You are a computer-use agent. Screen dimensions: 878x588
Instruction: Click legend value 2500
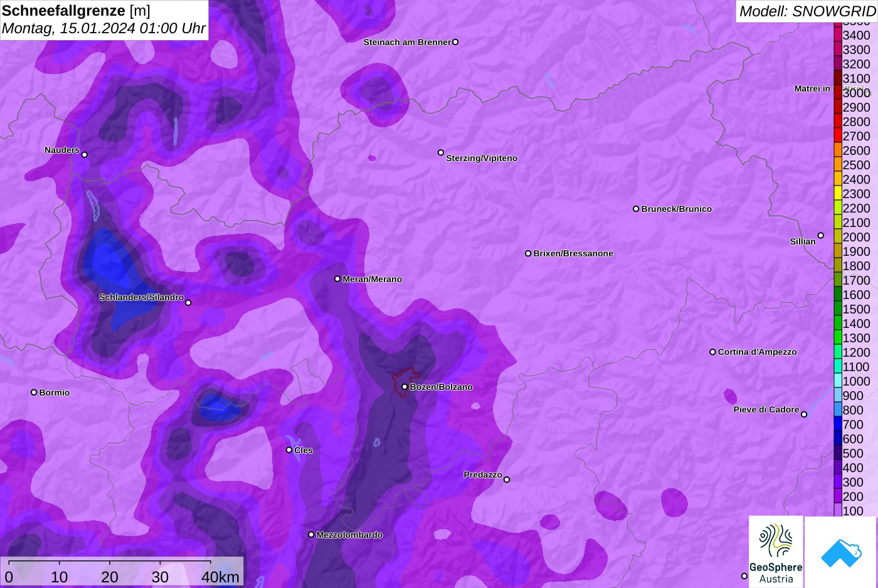856,165
